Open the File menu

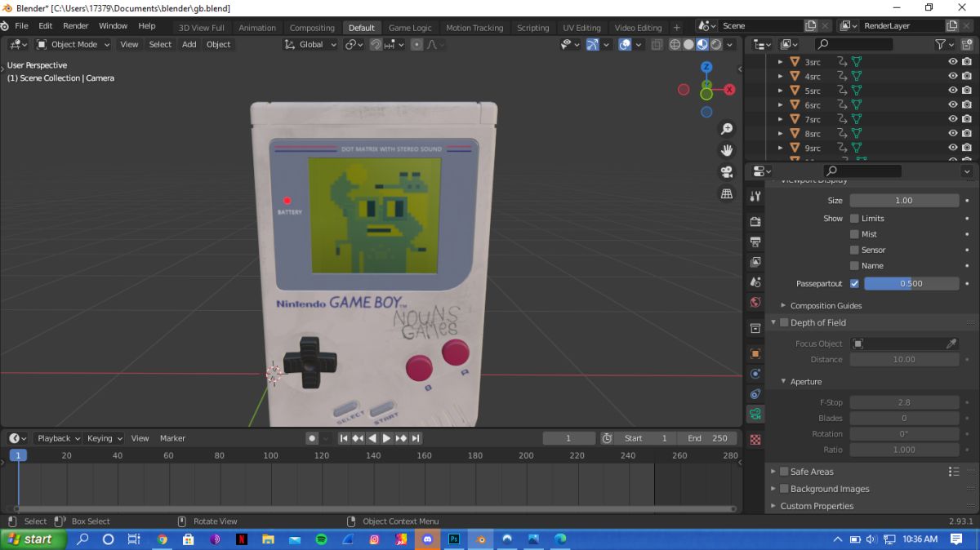21,25
